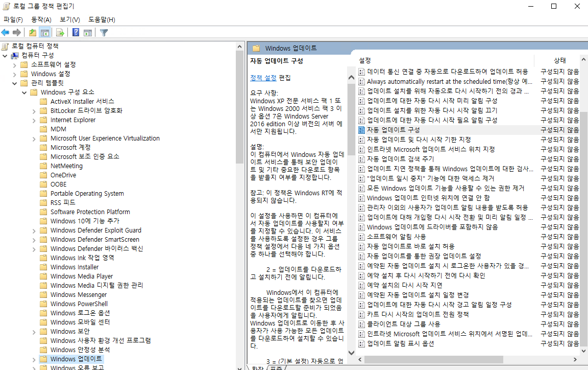The height and width of the screenshot is (370, 588).
Task: Toggle the Show/Hide action pane icon
Action: (x=88, y=33)
